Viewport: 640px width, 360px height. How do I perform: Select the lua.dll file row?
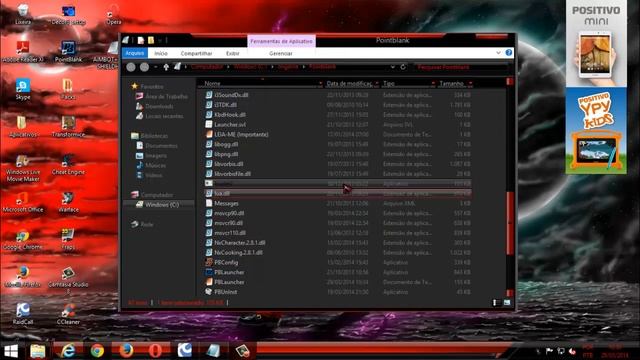coord(338,193)
